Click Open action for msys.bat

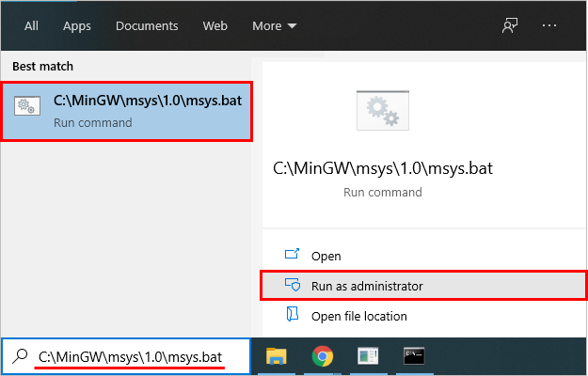tap(424, 256)
